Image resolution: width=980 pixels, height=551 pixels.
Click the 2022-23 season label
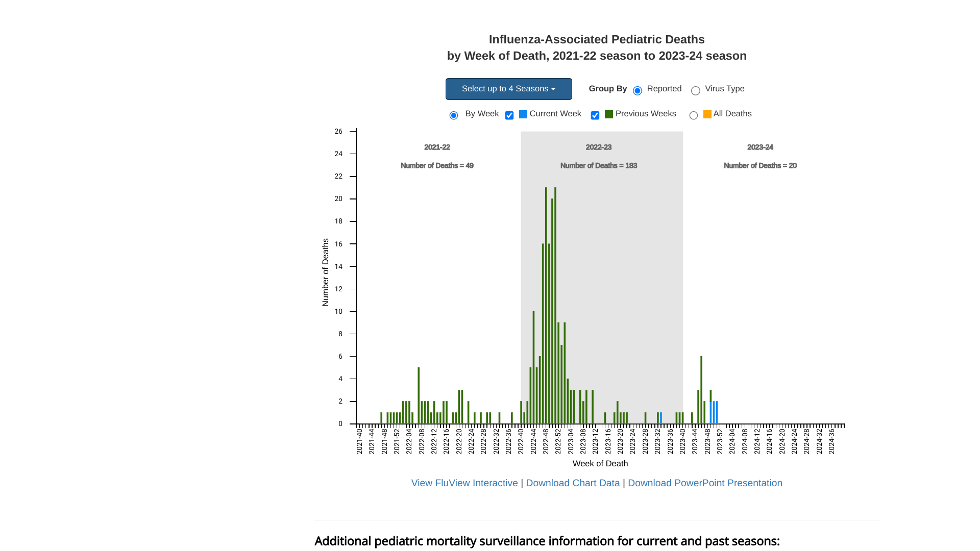pyautogui.click(x=598, y=147)
